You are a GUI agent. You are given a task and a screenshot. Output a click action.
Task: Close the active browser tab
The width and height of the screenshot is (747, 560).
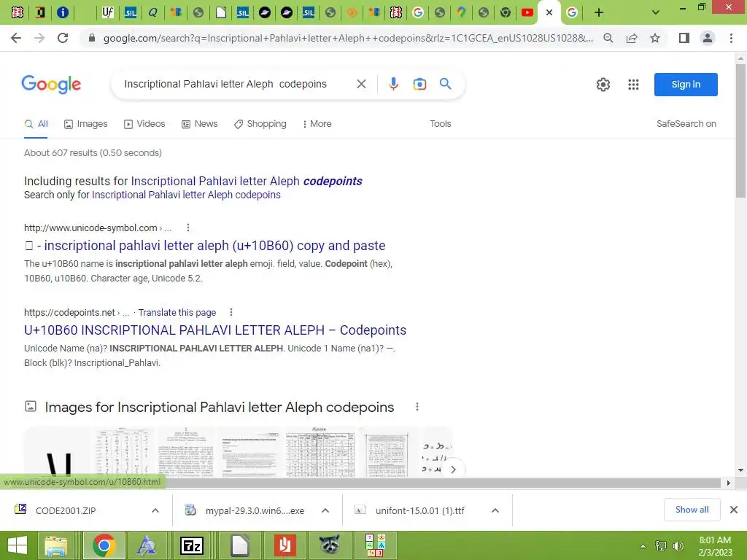549,13
